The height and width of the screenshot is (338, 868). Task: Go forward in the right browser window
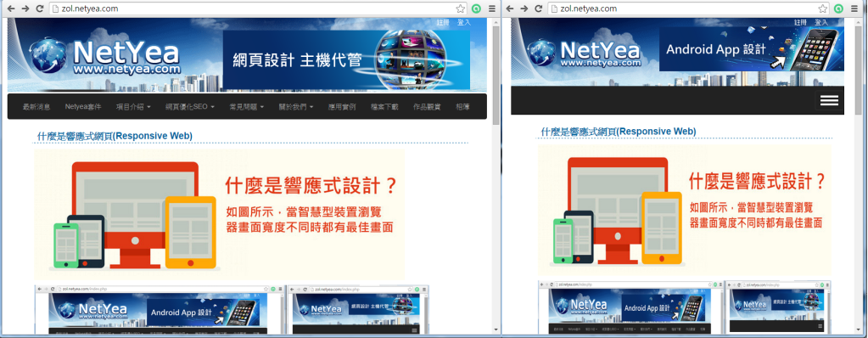(524, 8)
